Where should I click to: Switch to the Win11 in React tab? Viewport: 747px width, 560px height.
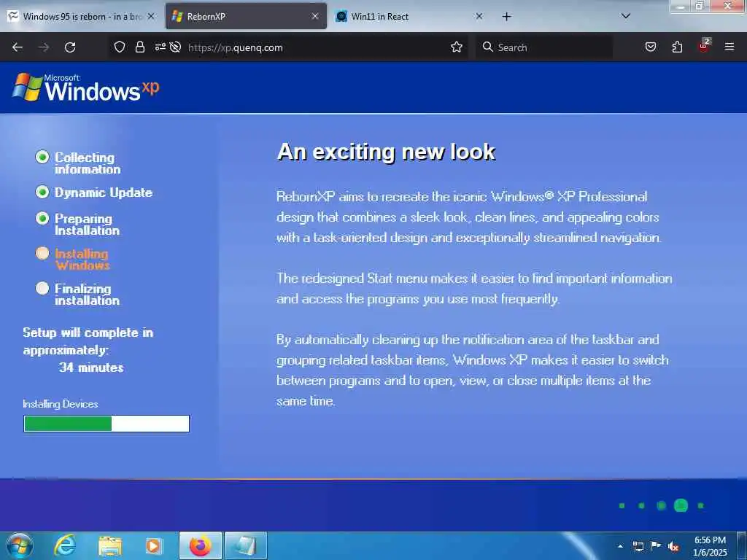click(x=410, y=17)
